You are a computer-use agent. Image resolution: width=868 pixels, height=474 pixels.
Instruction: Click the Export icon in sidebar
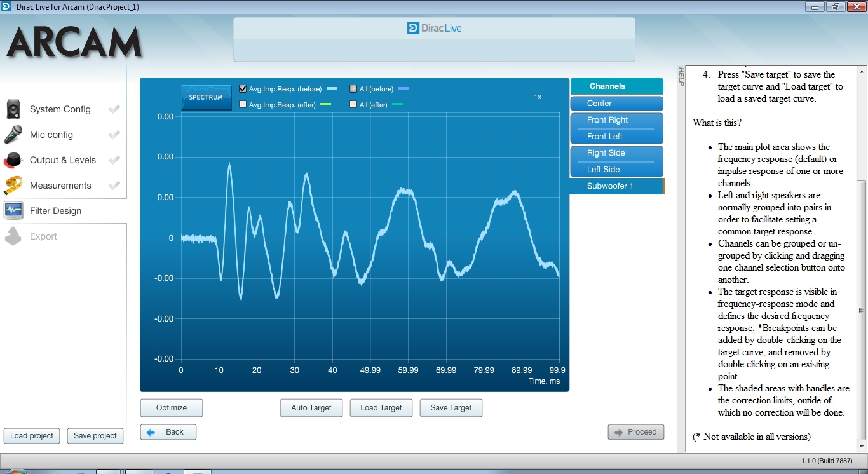tap(13, 236)
